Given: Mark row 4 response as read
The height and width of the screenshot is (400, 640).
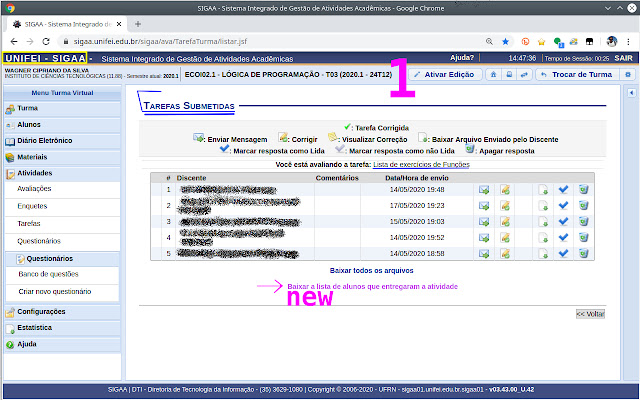Looking at the screenshot, I should (x=563, y=238).
